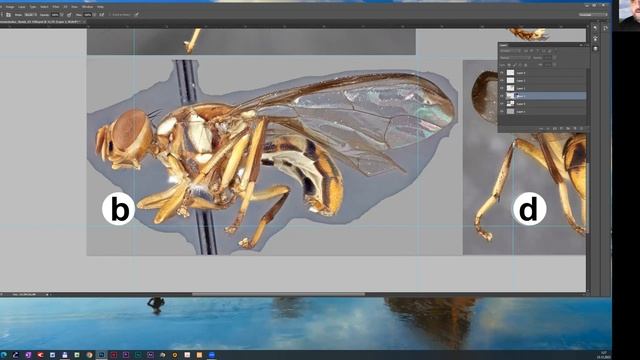Click the circled letter b label on canvas
The image size is (640, 360).
[118, 209]
